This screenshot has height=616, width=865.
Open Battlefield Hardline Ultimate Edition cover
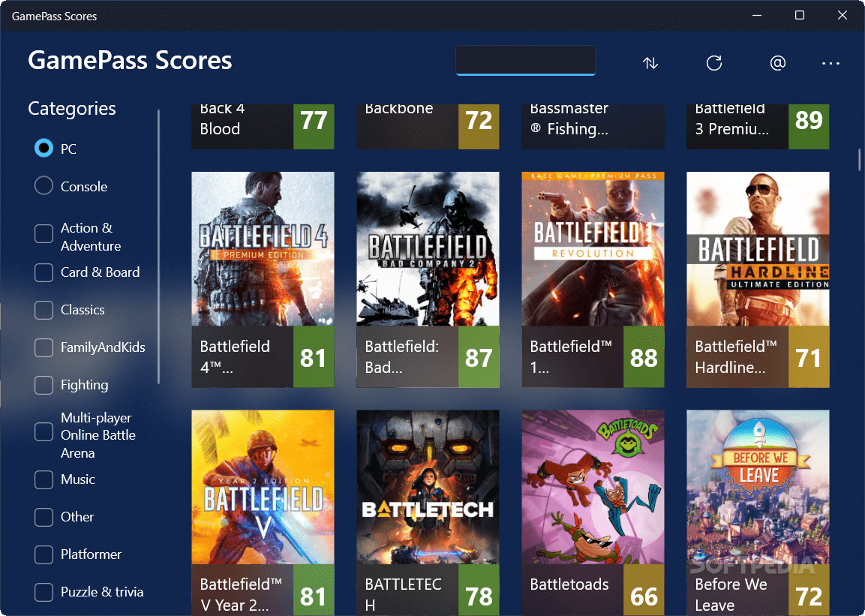click(758, 248)
